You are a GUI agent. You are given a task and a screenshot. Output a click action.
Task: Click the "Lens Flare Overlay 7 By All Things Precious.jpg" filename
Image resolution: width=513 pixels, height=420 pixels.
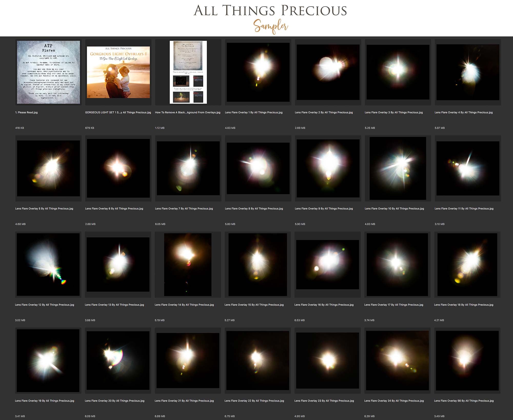(x=184, y=208)
